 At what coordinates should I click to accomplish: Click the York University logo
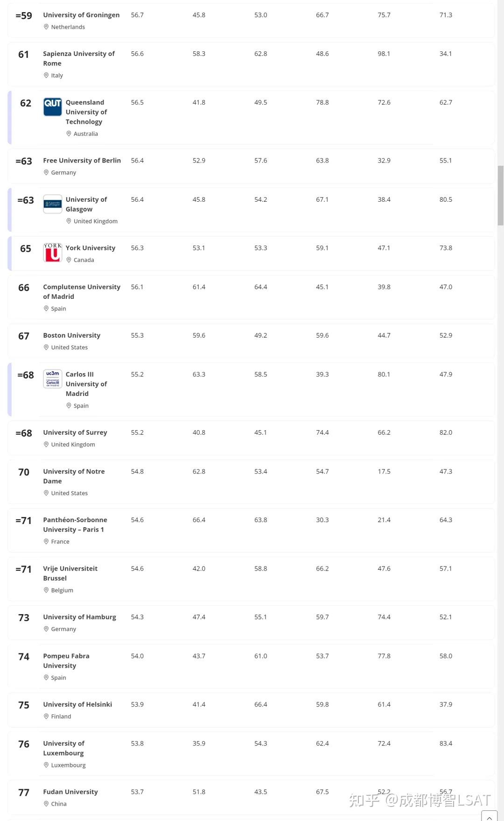click(x=52, y=253)
